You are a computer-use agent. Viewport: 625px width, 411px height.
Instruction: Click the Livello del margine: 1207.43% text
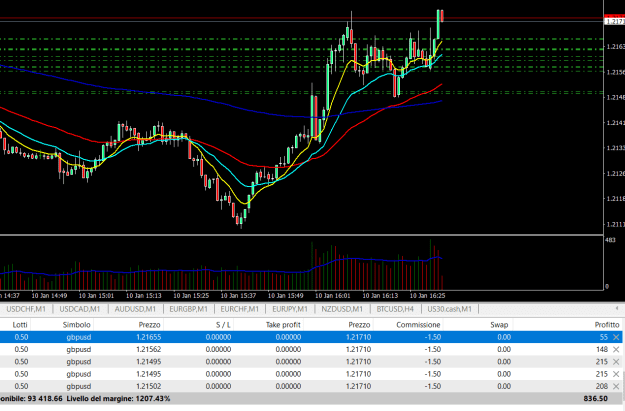pos(118,399)
